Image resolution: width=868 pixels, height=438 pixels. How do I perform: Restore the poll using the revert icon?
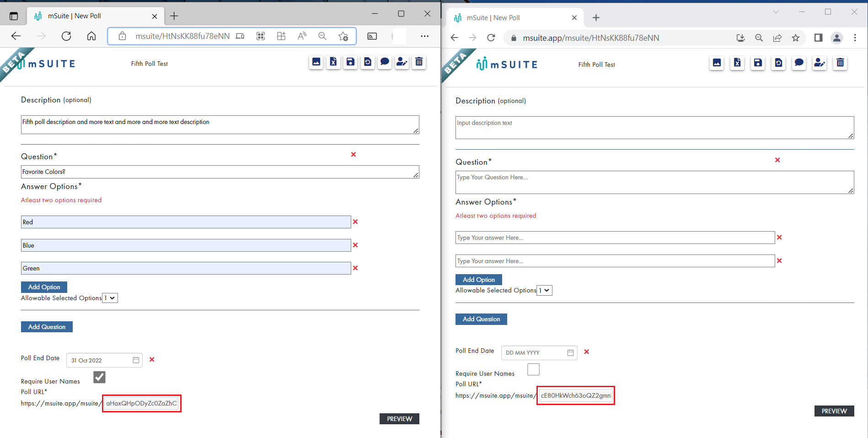click(368, 62)
